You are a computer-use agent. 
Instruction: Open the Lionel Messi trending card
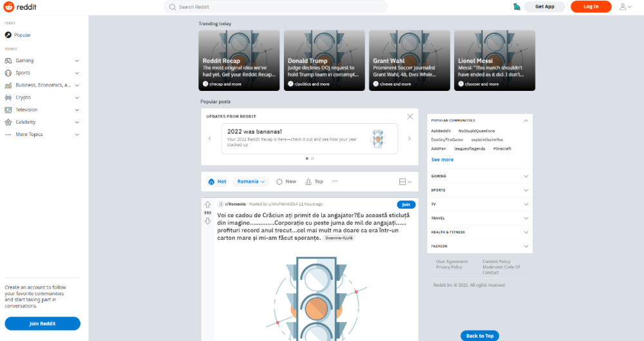pos(495,61)
